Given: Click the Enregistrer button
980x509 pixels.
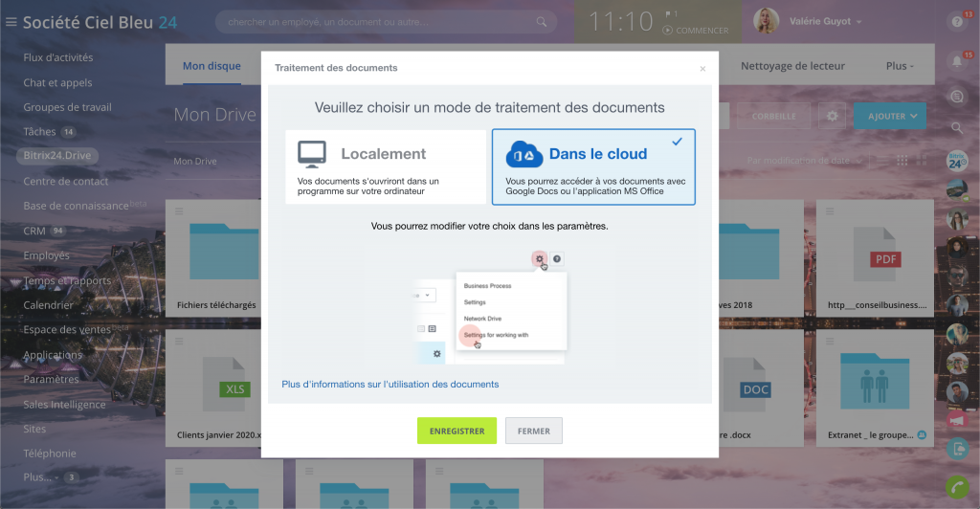Looking at the screenshot, I should (x=457, y=431).
